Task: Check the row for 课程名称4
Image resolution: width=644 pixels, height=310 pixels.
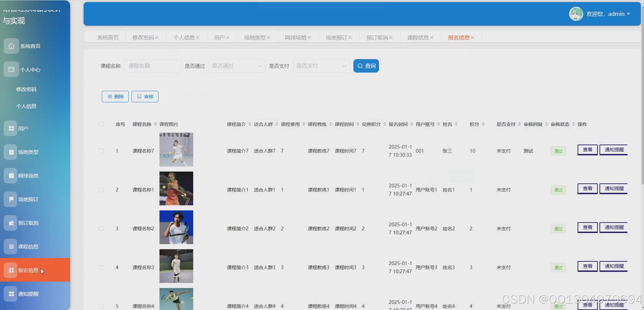Action: (x=101, y=306)
